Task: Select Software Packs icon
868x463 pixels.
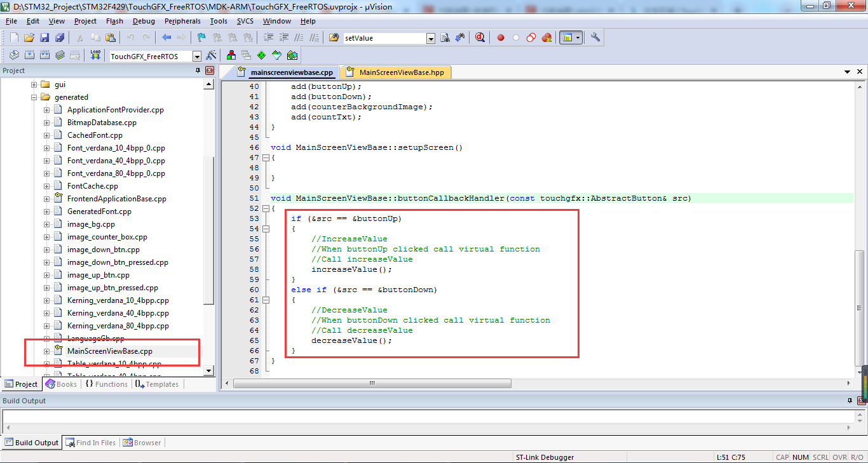Action: point(277,55)
